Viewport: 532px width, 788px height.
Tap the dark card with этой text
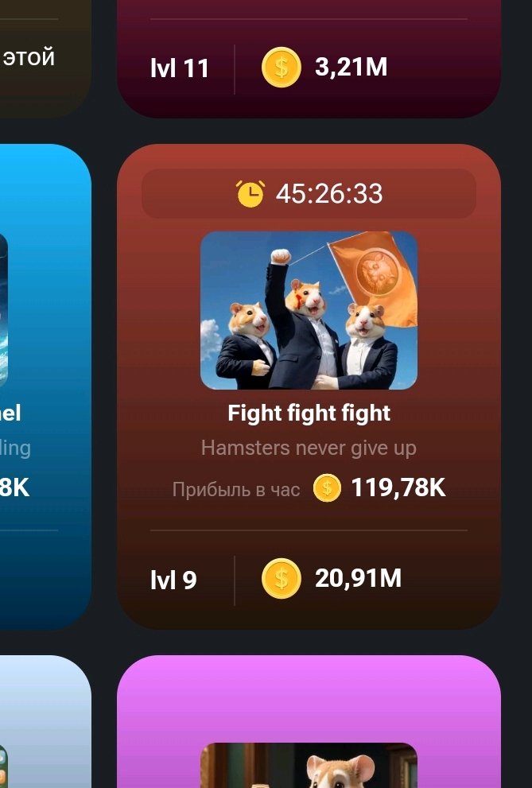click(45, 59)
